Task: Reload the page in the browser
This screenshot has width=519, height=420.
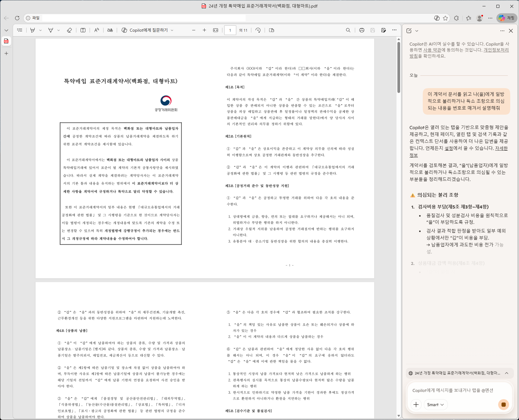Action: point(17,18)
